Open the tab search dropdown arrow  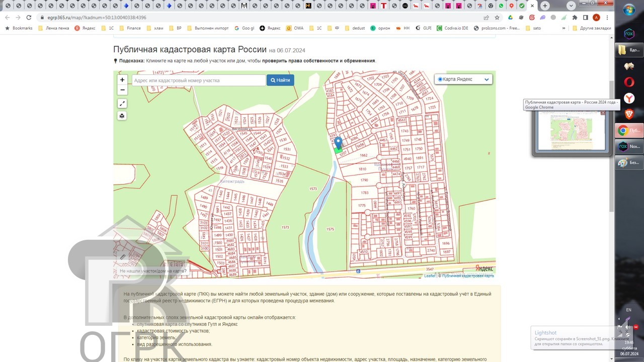click(571, 6)
